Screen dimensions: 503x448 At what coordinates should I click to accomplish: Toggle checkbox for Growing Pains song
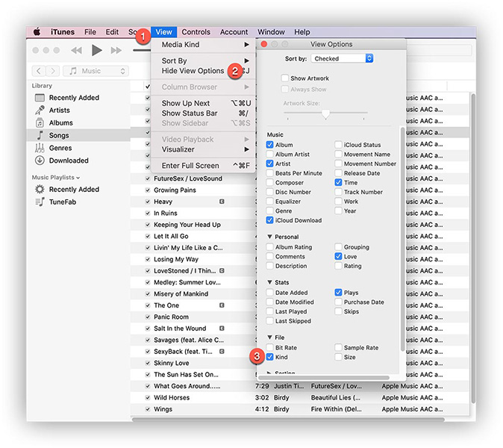click(148, 190)
